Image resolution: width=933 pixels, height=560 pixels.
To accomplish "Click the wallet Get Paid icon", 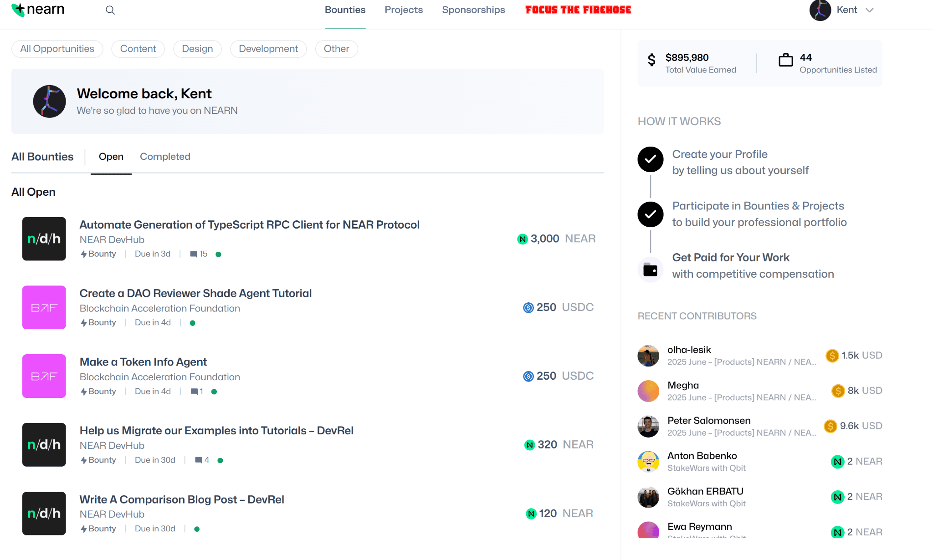I will [x=651, y=270].
